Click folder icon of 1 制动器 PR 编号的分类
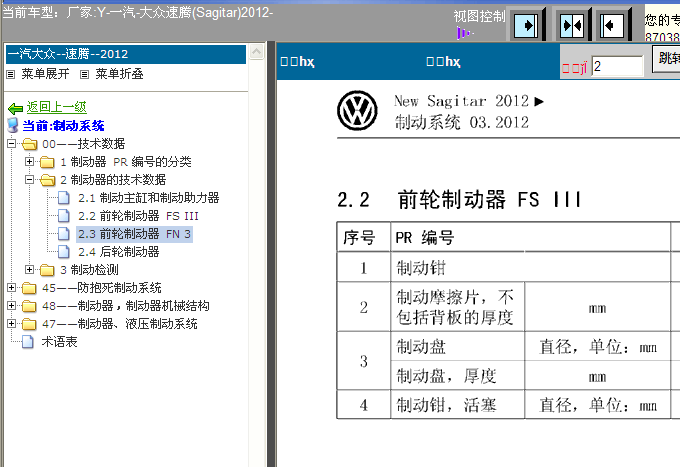The image size is (680, 467). click(47, 162)
